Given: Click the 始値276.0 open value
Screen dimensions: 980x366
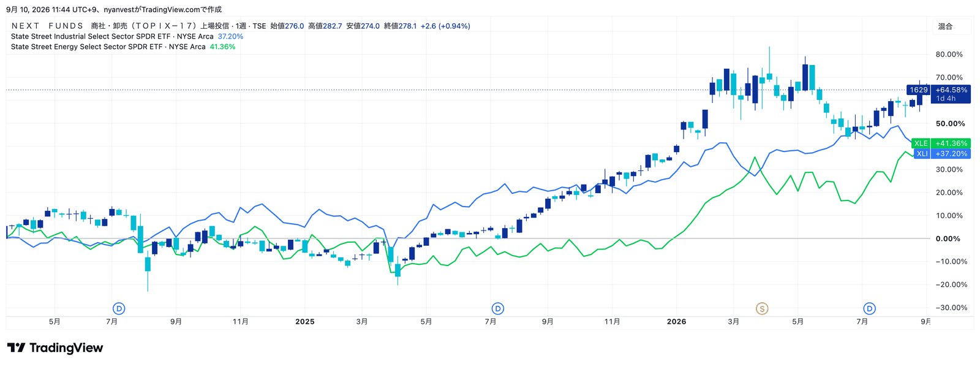Looking at the screenshot, I should click(x=287, y=26).
